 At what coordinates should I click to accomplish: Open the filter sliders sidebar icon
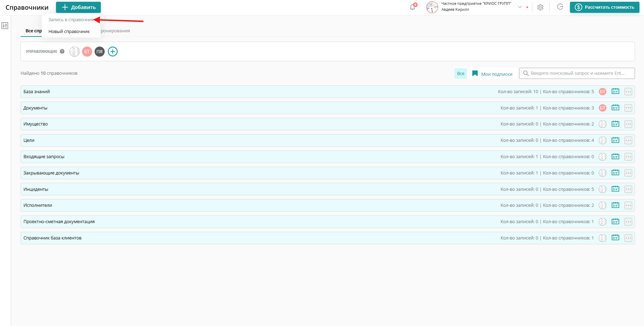5,26
